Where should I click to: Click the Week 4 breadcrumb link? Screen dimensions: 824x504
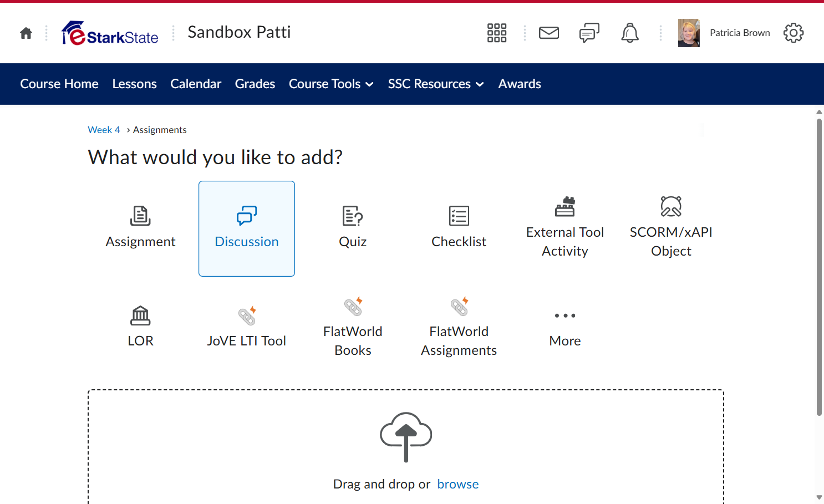(x=104, y=130)
